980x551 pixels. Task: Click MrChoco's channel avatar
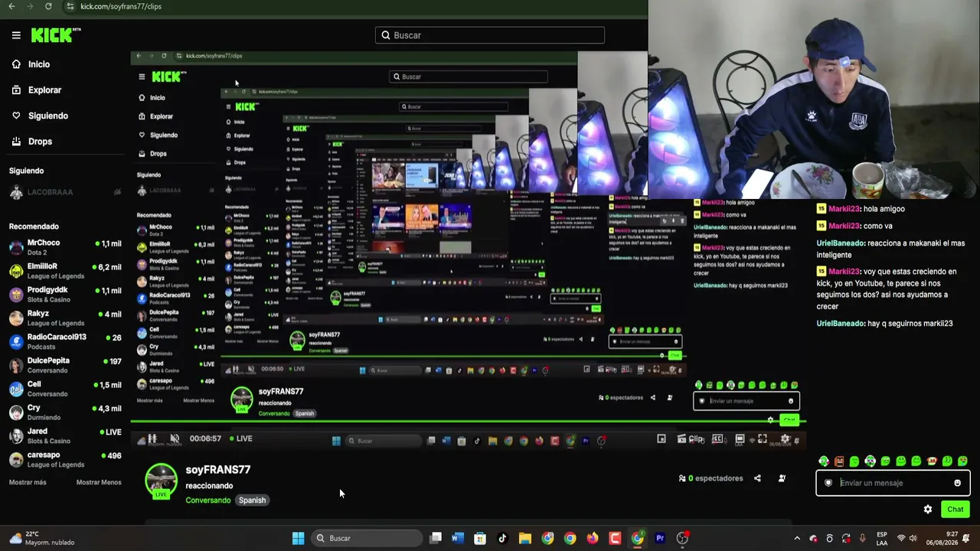[16, 247]
